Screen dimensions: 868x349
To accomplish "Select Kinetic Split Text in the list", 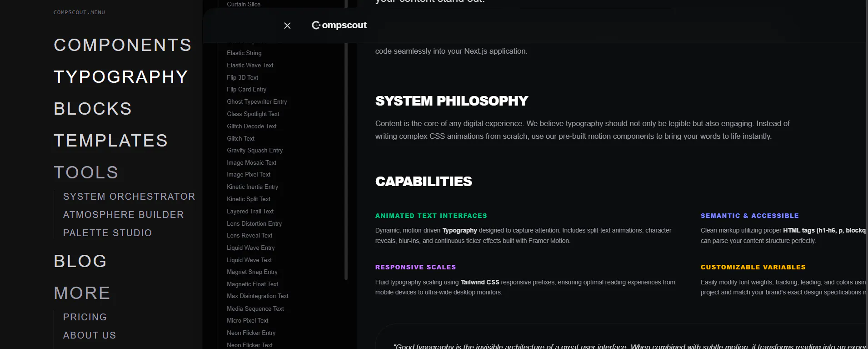I will coord(249,199).
